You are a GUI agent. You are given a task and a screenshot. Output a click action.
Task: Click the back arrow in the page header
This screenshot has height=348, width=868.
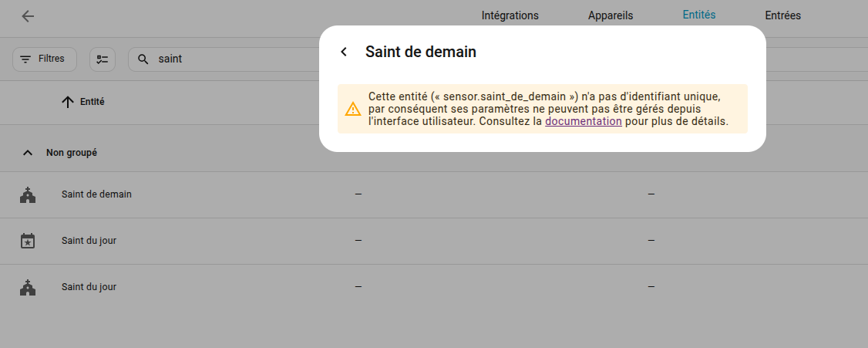(x=28, y=16)
